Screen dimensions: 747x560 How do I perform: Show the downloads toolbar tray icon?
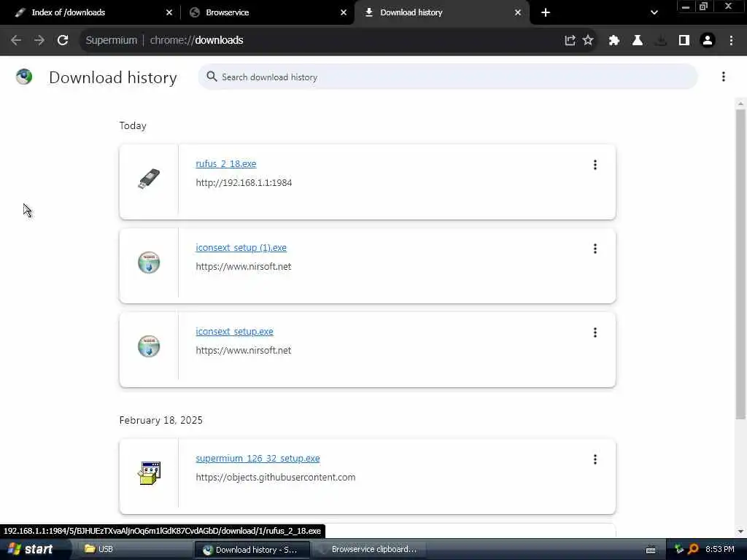coord(661,41)
